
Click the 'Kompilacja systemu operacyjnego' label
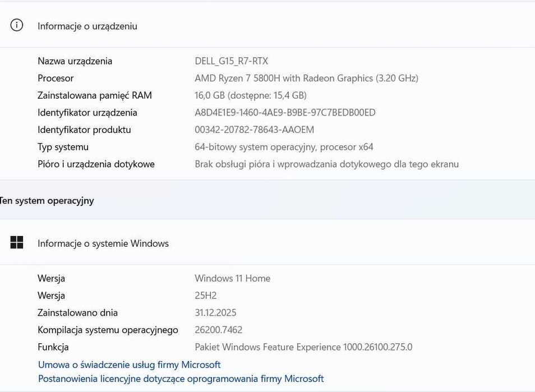tap(108, 330)
